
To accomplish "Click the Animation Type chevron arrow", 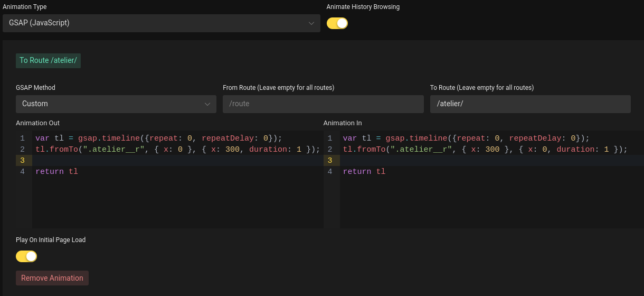I will pyautogui.click(x=311, y=23).
